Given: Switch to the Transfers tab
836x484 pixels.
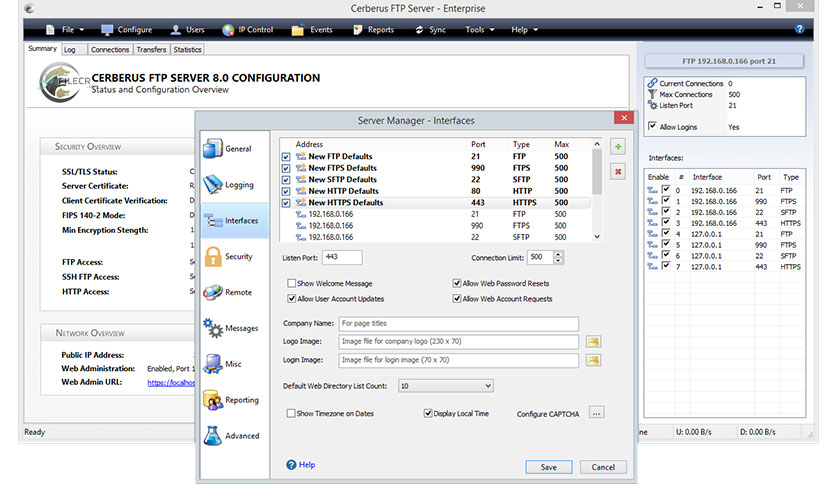Looking at the screenshot, I should tap(151, 50).
